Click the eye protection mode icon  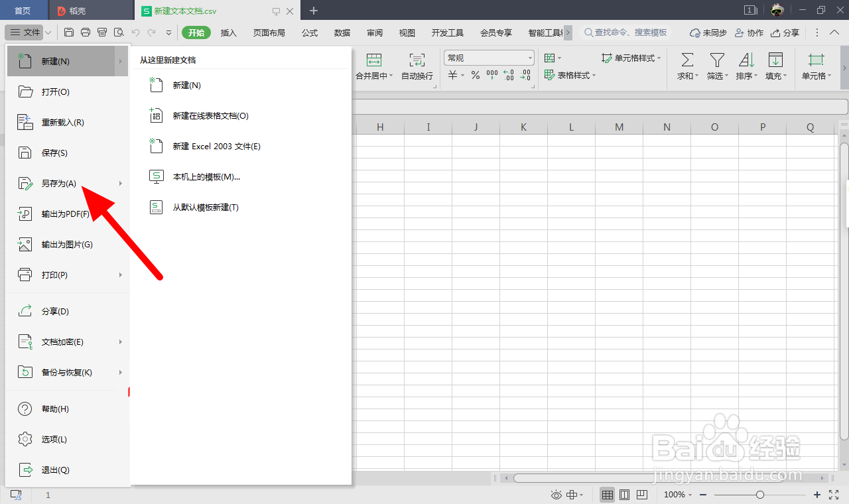[x=556, y=495]
